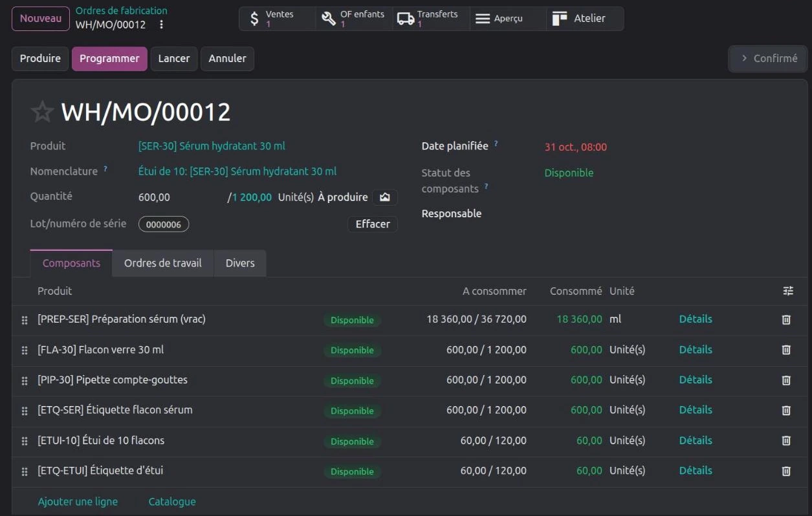
Task: Switch to the Divers tab
Action: click(x=240, y=263)
